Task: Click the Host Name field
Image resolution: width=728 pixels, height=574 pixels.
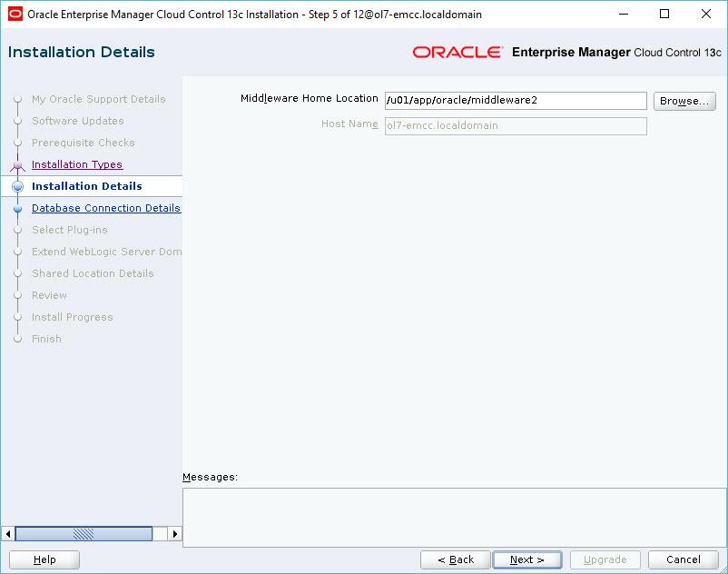Action: [x=516, y=126]
